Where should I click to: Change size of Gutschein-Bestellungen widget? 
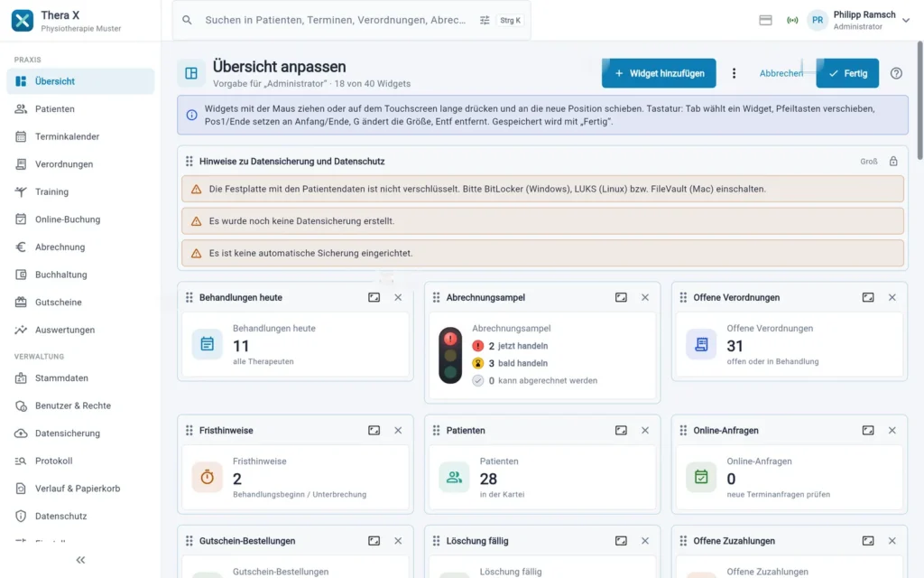(374, 541)
